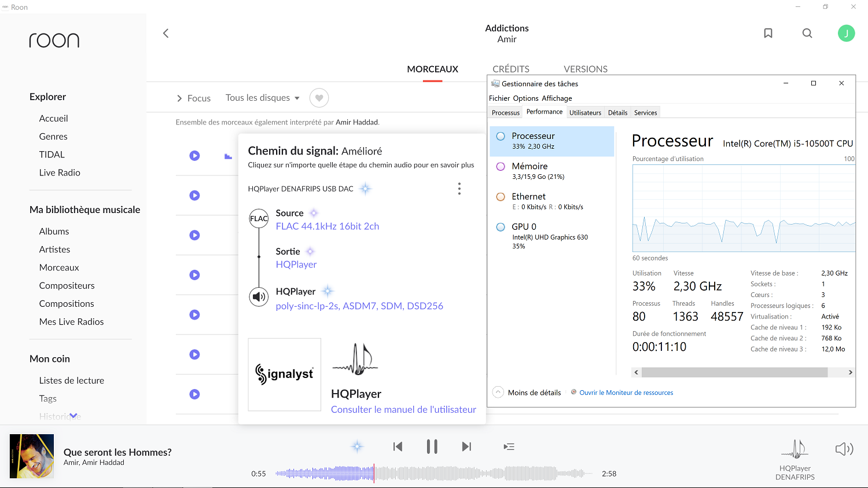Image resolution: width=868 pixels, height=488 pixels.
Task: Click the album art thumbnail of Amir
Action: pos(31,457)
